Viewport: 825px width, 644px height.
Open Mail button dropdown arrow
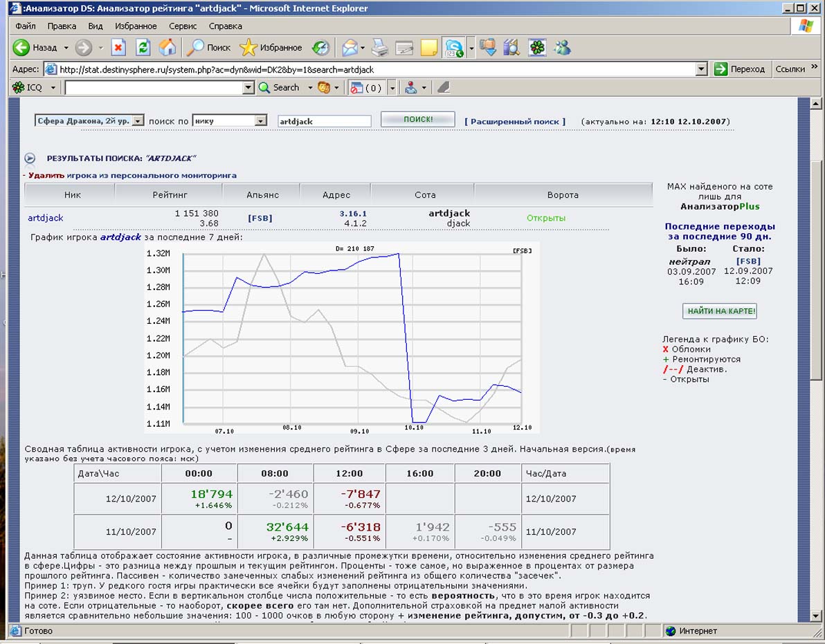(x=363, y=48)
